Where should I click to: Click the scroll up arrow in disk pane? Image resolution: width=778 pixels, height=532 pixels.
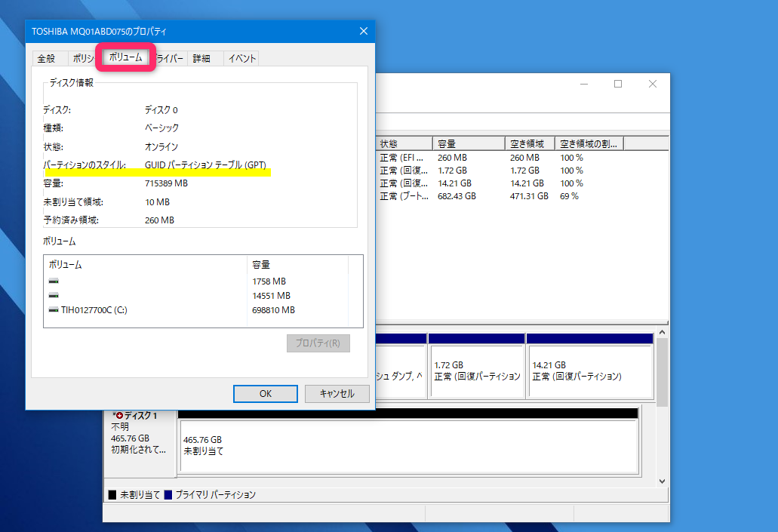pyautogui.click(x=662, y=332)
